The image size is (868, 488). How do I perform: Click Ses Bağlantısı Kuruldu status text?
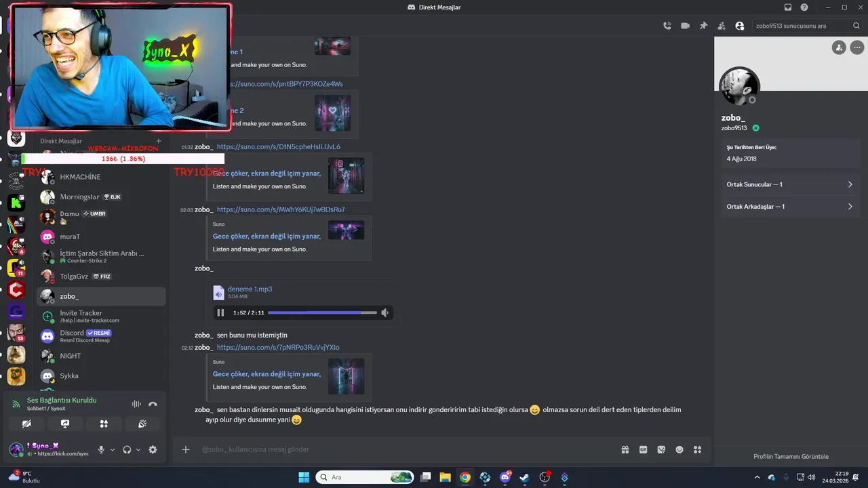[62, 401]
